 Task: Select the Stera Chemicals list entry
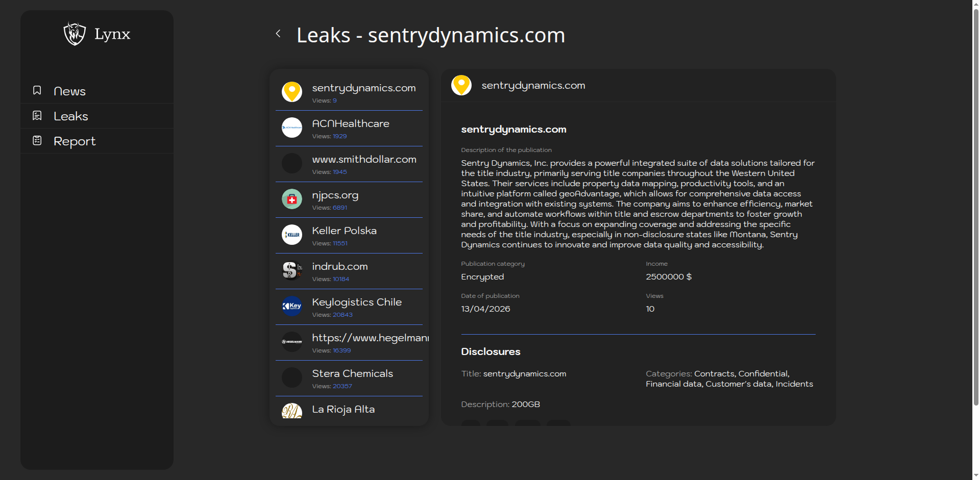pyautogui.click(x=349, y=378)
